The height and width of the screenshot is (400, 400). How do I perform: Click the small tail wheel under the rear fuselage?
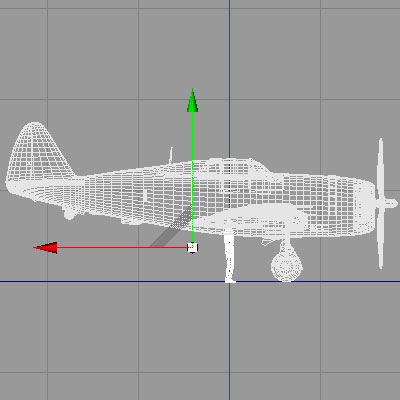tap(69, 213)
